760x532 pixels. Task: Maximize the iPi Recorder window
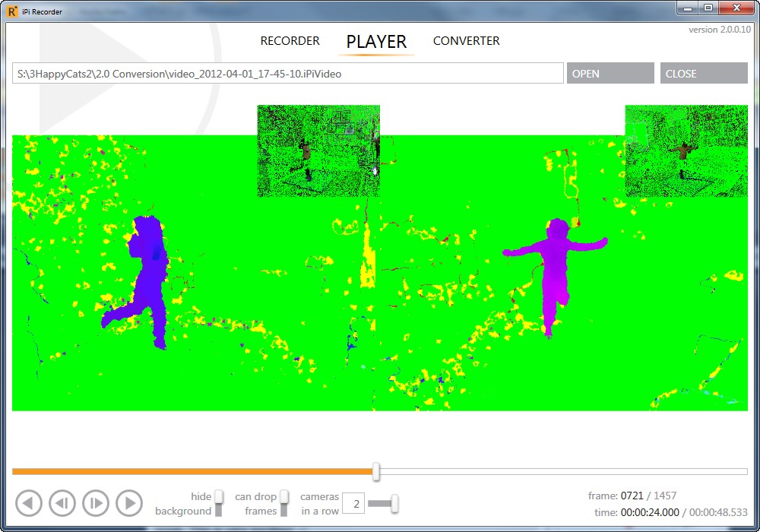click(x=708, y=8)
